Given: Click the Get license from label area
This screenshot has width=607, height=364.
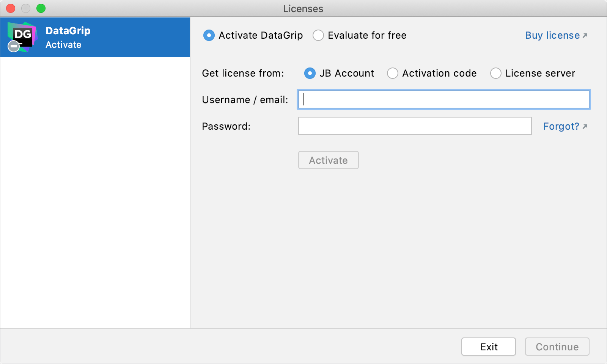Looking at the screenshot, I should (243, 73).
